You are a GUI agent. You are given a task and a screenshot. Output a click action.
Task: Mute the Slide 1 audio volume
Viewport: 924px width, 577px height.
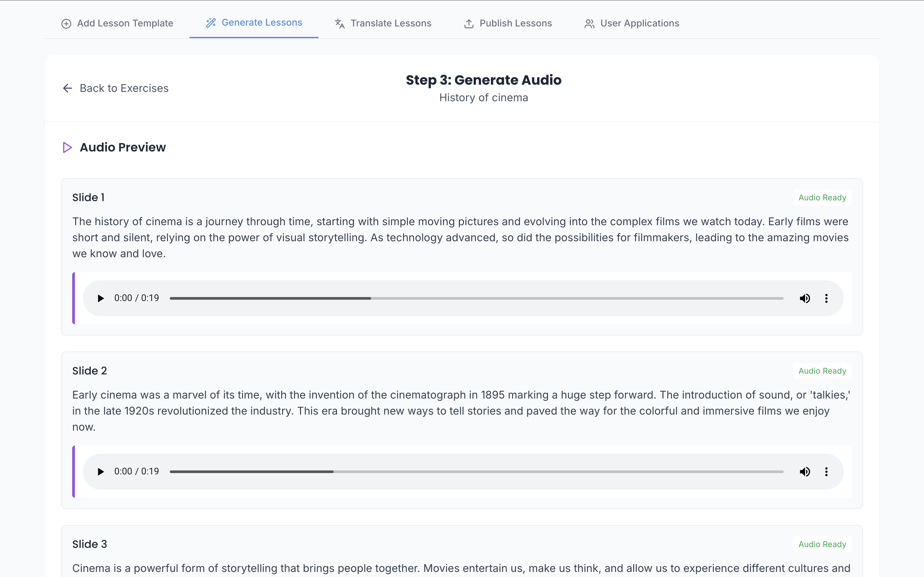[x=804, y=298]
